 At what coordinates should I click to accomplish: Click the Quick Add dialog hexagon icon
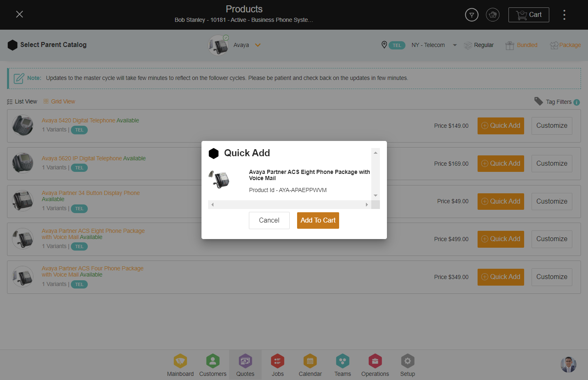tap(213, 153)
